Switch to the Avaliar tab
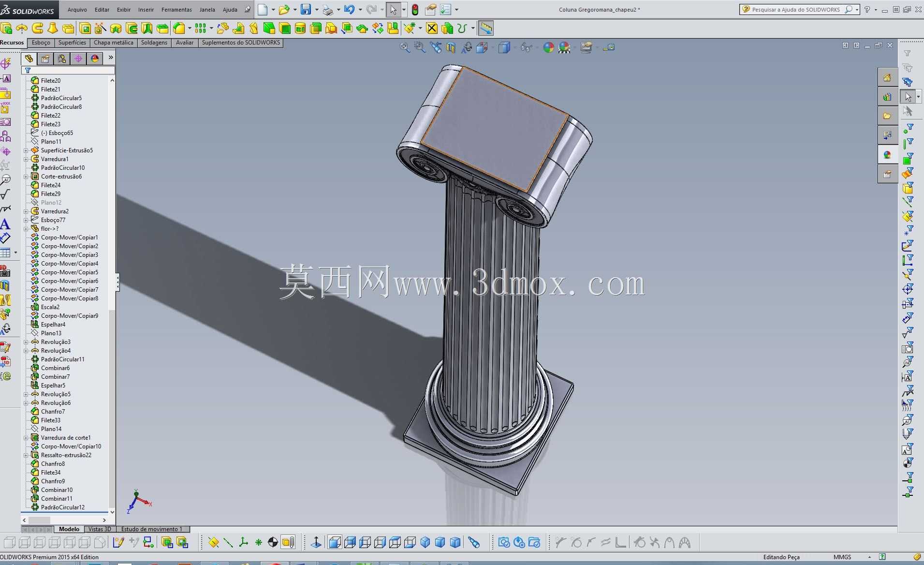 tap(185, 43)
